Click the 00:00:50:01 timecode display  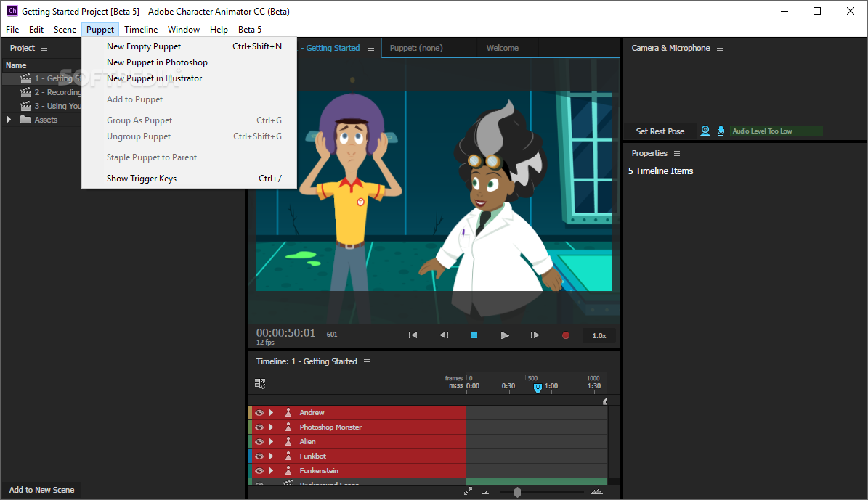point(285,333)
